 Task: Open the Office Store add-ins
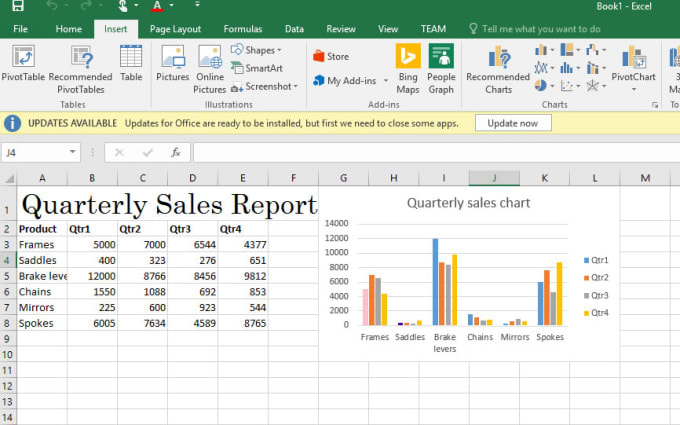pos(331,56)
